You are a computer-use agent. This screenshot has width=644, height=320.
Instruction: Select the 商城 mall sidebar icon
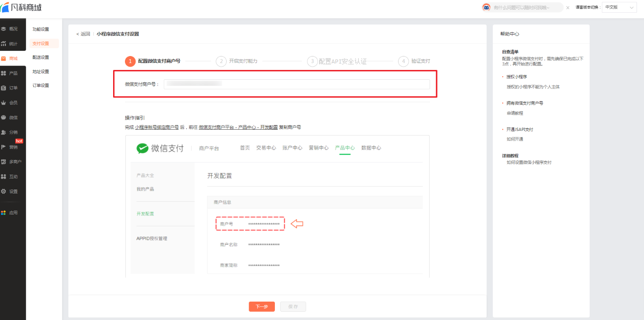click(4, 58)
